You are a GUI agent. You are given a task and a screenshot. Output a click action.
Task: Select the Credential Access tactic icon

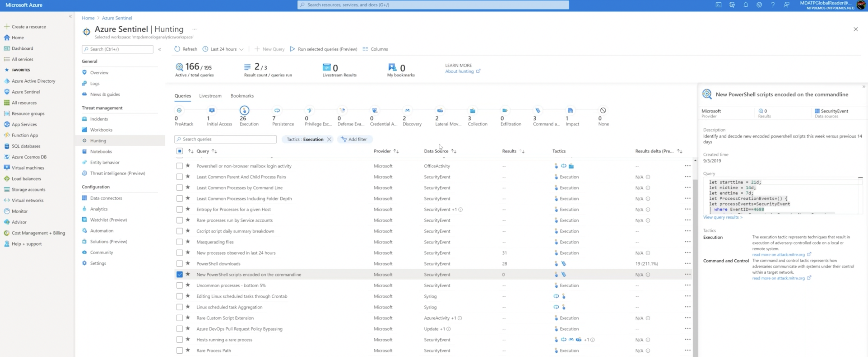coord(375,110)
